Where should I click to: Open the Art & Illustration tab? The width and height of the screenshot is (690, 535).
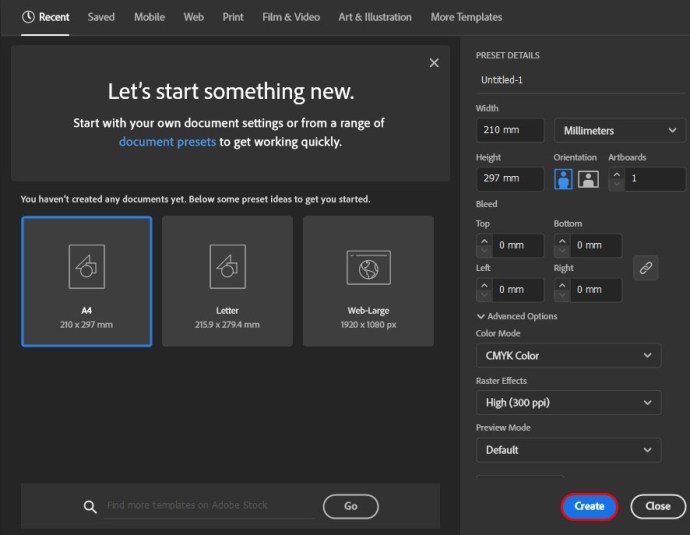point(375,17)
